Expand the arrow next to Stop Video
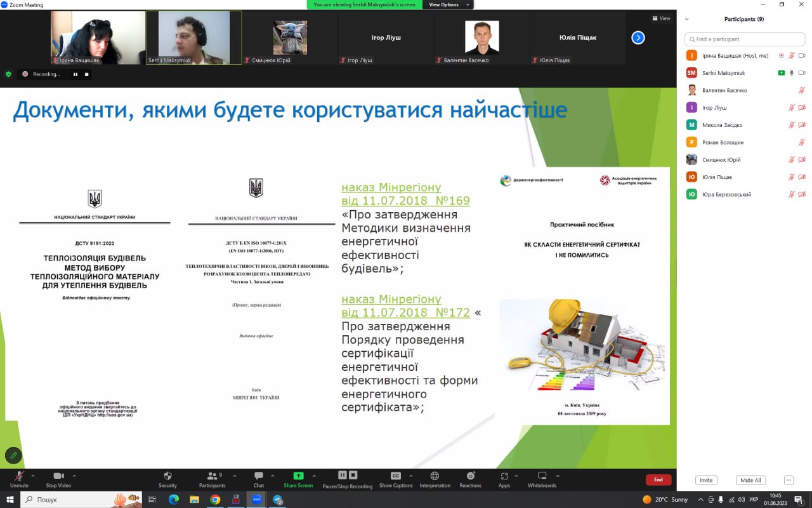Viewport: 812px width, 508px height. (x=74, y=476)
